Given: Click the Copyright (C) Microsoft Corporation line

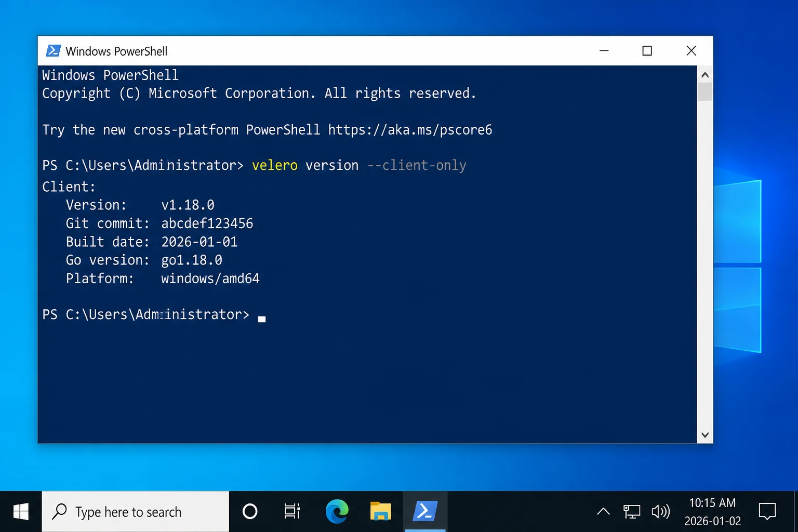Looking at the screenshot, I should pyautogui.click(x=259, y=94).
